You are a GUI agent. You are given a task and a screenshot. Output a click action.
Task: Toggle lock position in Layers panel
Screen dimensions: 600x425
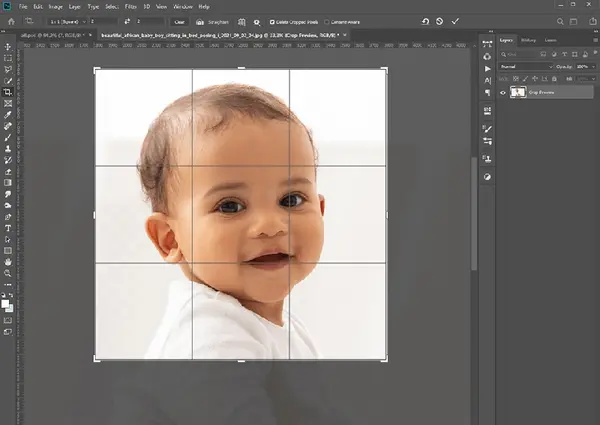[535, 79]
